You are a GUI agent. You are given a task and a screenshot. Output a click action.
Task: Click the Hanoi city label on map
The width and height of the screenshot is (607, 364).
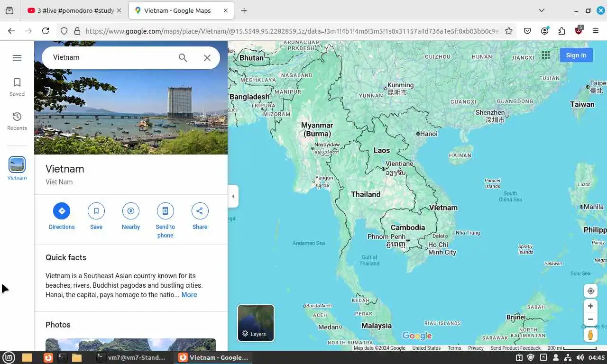click(x=428, y=134)
